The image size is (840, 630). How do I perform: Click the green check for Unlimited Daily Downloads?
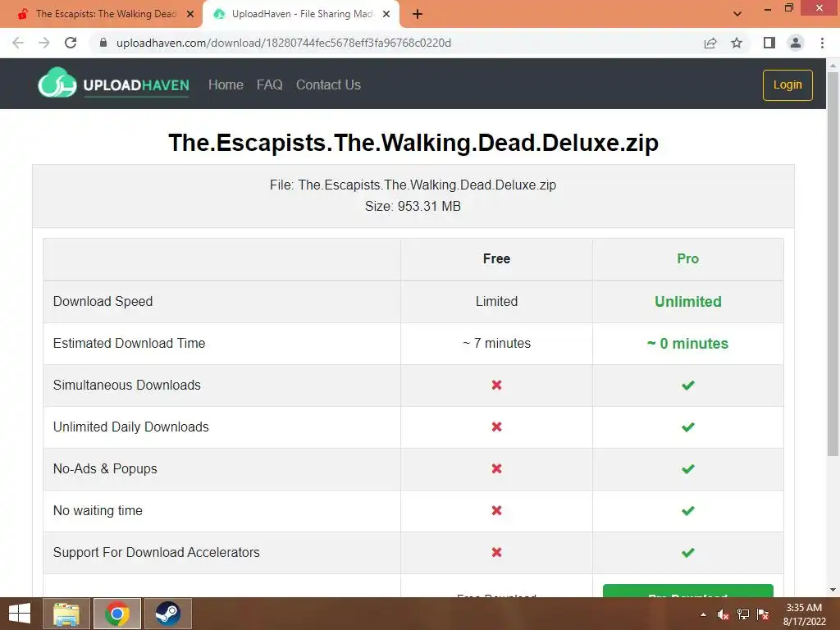click(x=688, y=427)
